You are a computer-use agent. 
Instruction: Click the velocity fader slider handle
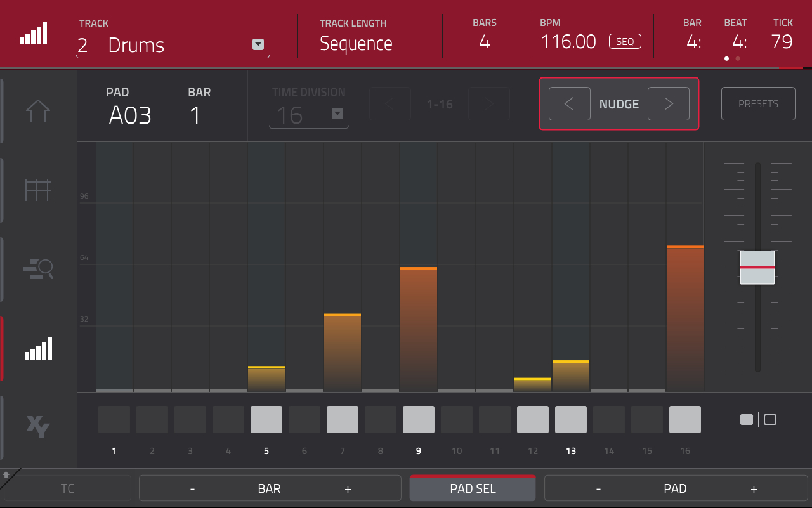[757, 268]
